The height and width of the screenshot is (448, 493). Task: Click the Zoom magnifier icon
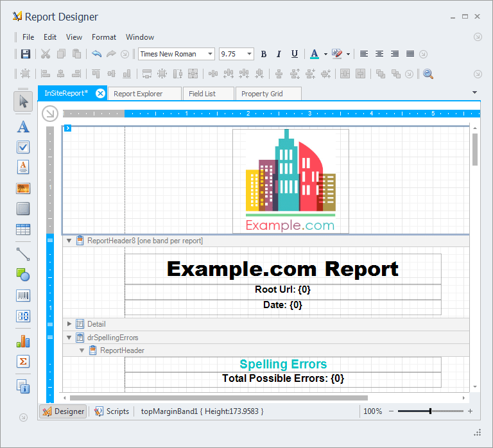[428, 74]
